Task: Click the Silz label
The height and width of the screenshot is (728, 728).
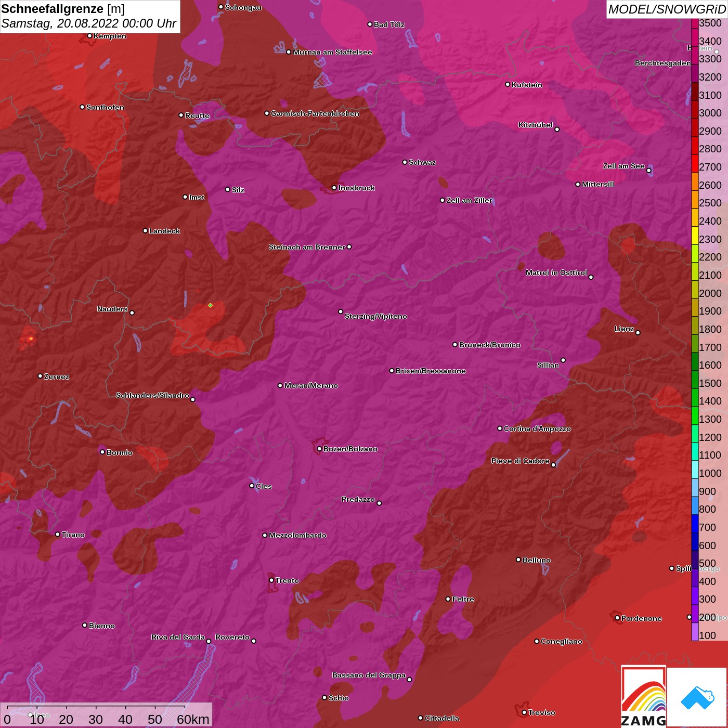Action: click(x=238, y=190)
